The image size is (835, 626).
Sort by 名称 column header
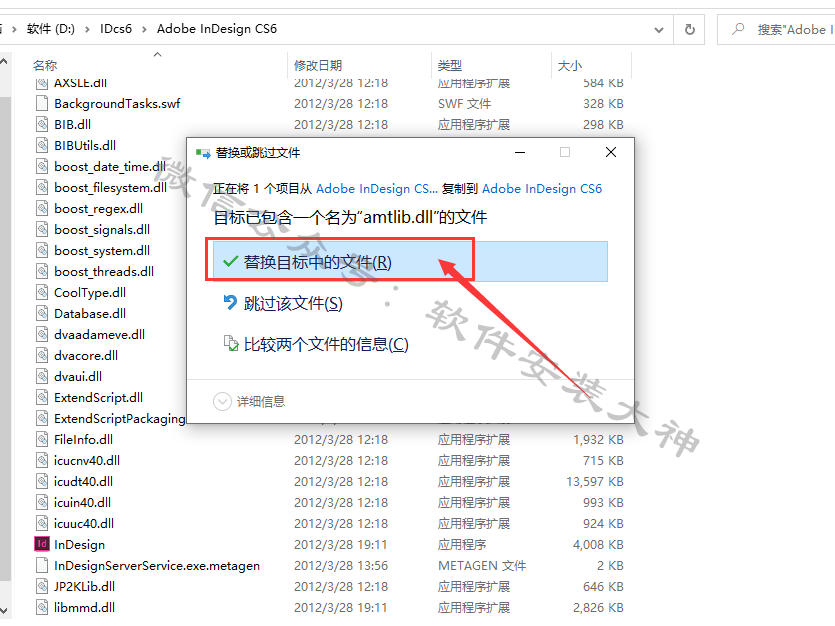pos(45,65)
